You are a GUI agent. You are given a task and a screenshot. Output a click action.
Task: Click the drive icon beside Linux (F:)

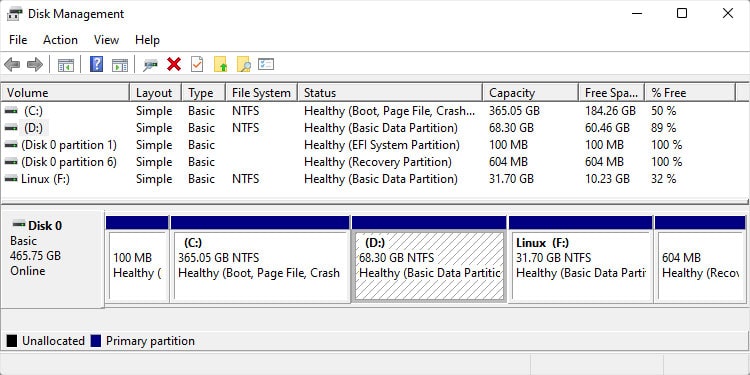[11, 179]
